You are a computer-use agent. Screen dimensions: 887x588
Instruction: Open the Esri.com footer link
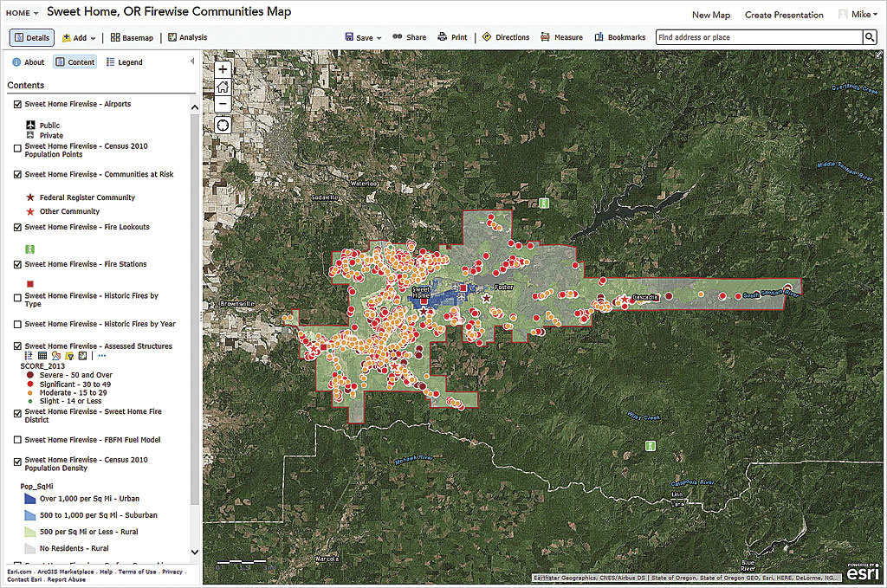[19, 572]
